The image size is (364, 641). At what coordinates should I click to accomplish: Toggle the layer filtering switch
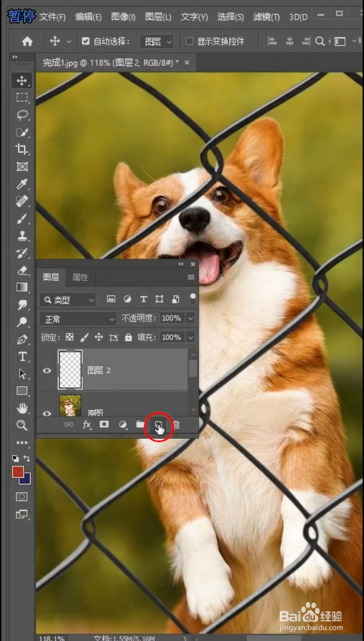click(x=193, y=299)
